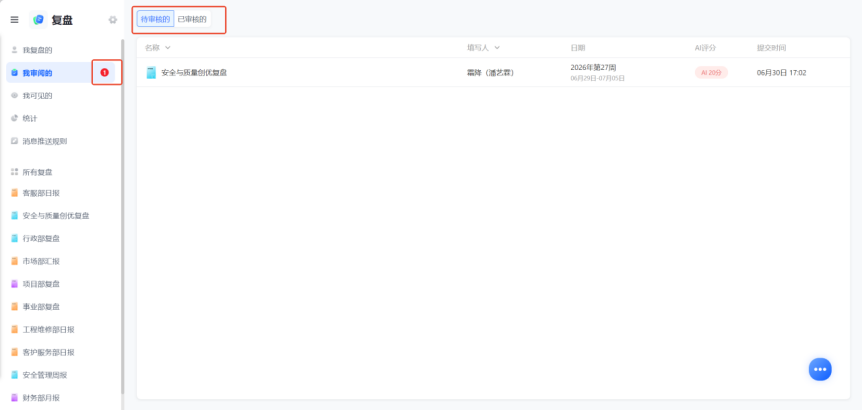Click the 提交时间 column header
The image size is (862, 411).
point(771,48)
